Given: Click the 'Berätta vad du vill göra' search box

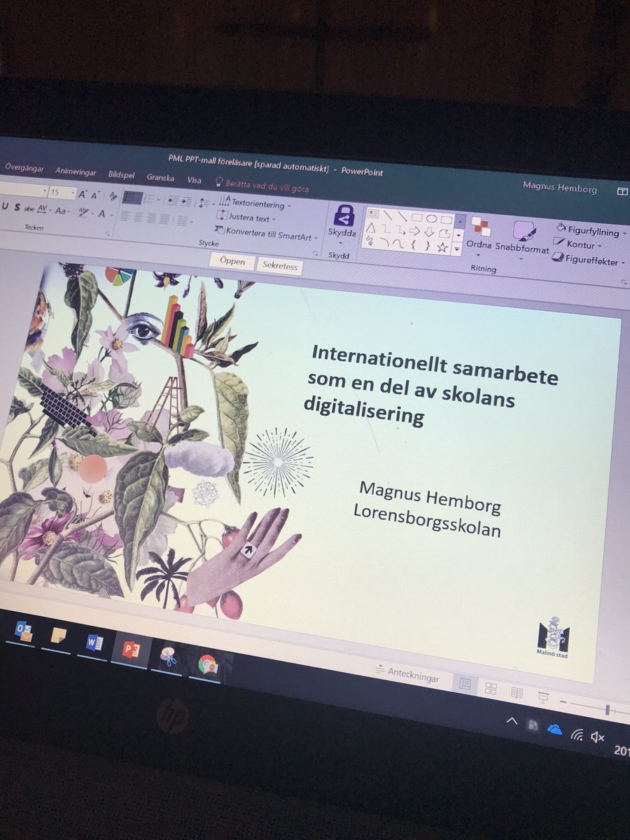Looking at the screenshot, I should (x=261, y=185).
